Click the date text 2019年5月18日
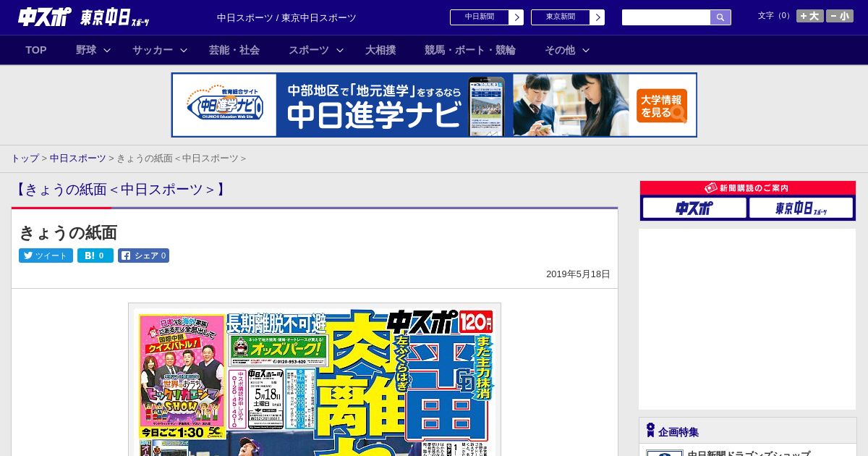The image size is (868, 456). pos(578,274)
